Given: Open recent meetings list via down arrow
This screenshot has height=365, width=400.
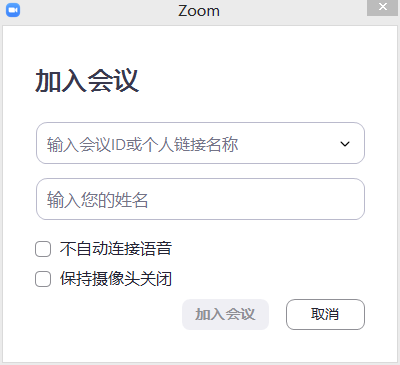Looking at the screenshot, I should [345, 144].
